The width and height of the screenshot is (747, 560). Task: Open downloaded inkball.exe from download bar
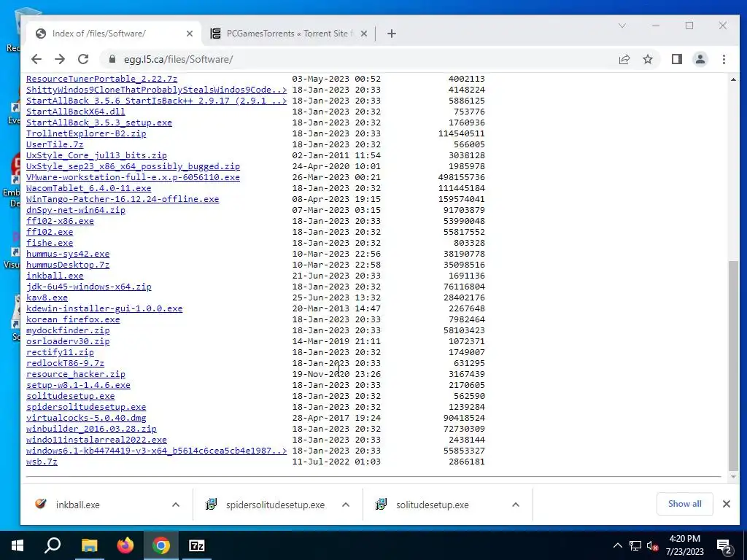[77, 505]
